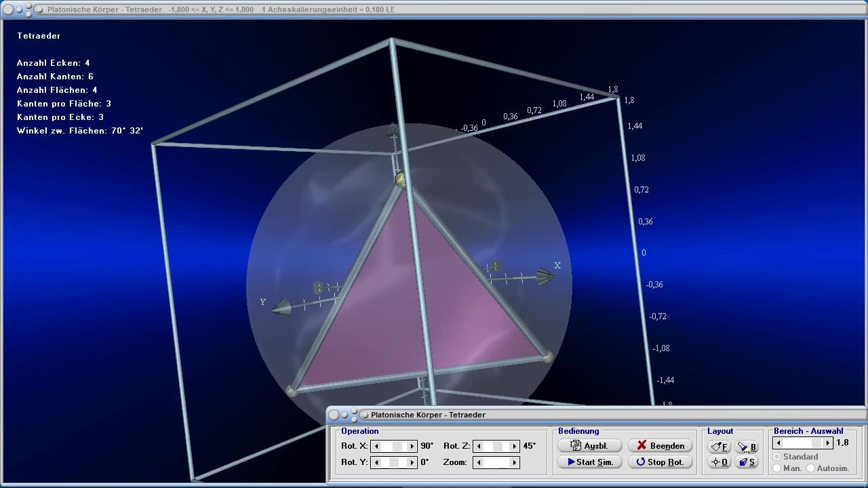
Task: Start the simulation with Start Sim.
Action: coord(589,462)
